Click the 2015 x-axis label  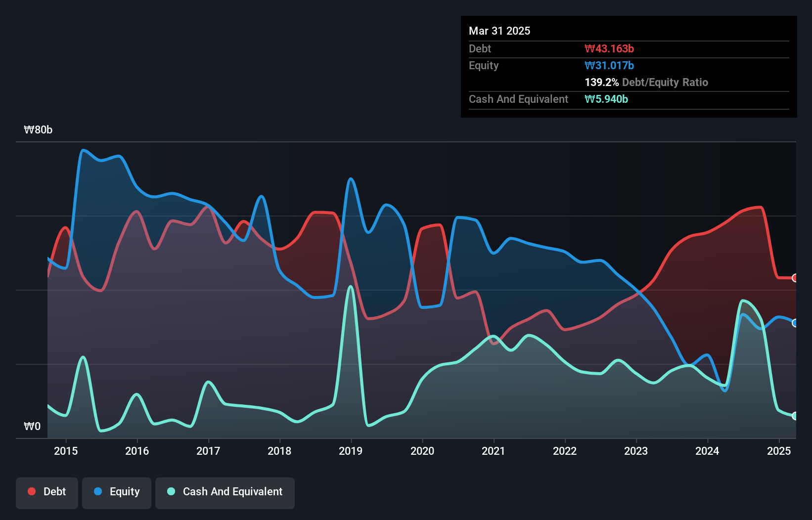[x=66, y=451]
